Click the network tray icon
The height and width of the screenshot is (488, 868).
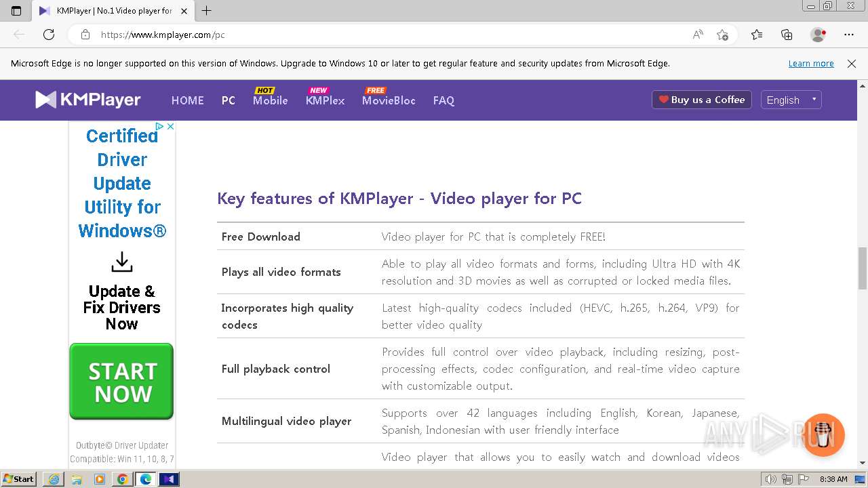coord(786,479)
